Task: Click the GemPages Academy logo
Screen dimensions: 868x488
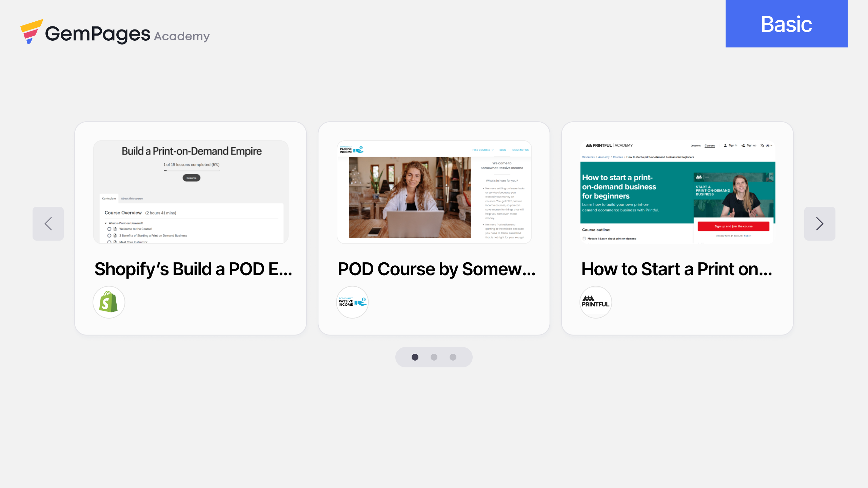Action: (x=115, y=32)
